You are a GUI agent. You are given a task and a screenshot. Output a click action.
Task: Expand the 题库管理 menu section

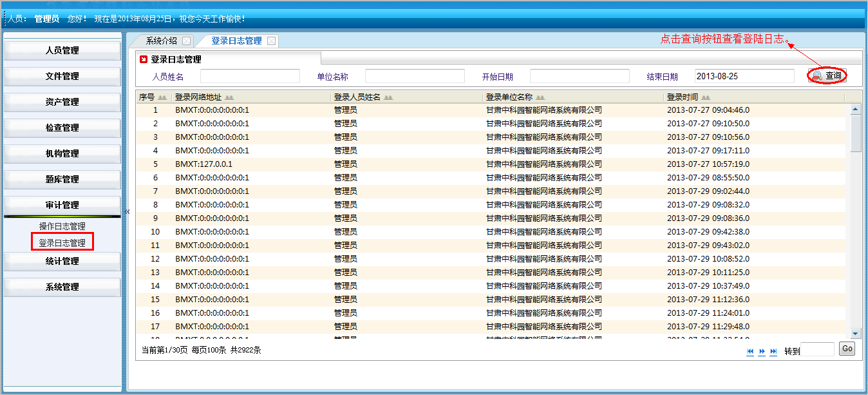pos(62,179)
